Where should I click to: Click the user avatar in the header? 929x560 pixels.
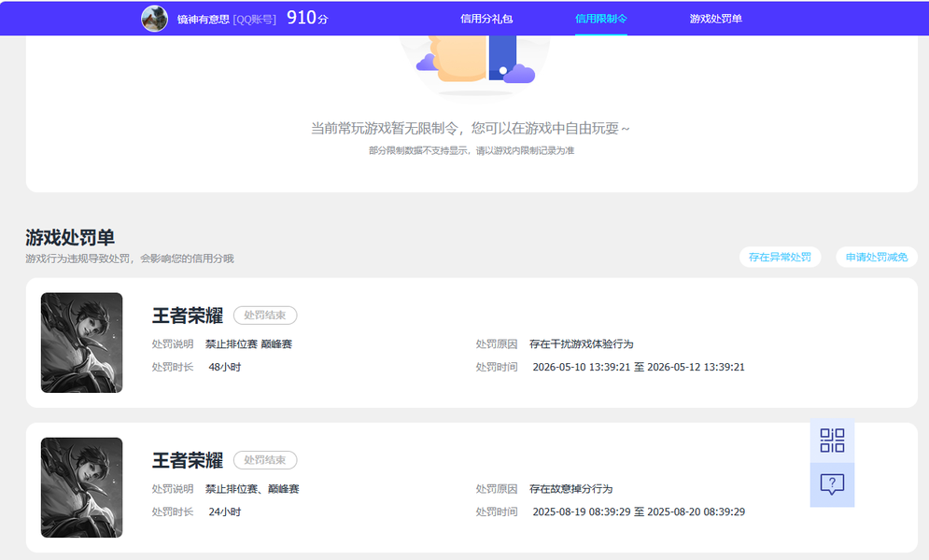pyautogui.click(x=154, y=19)
